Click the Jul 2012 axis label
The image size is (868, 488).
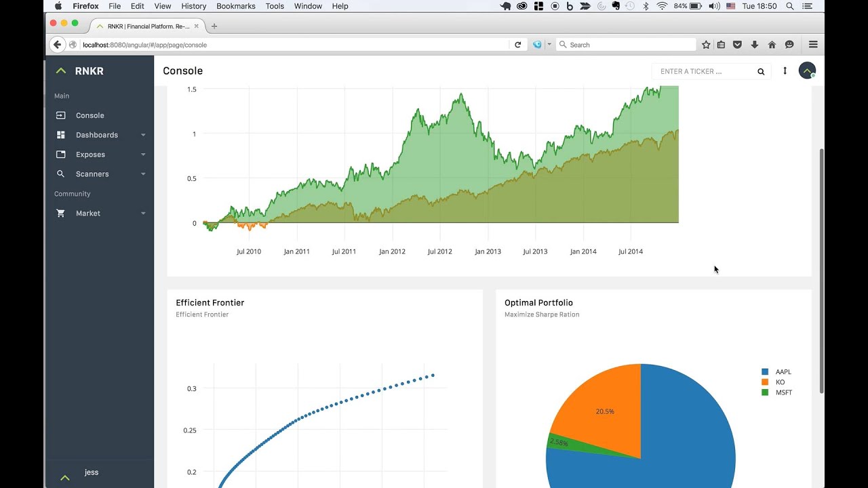point(440,251)
